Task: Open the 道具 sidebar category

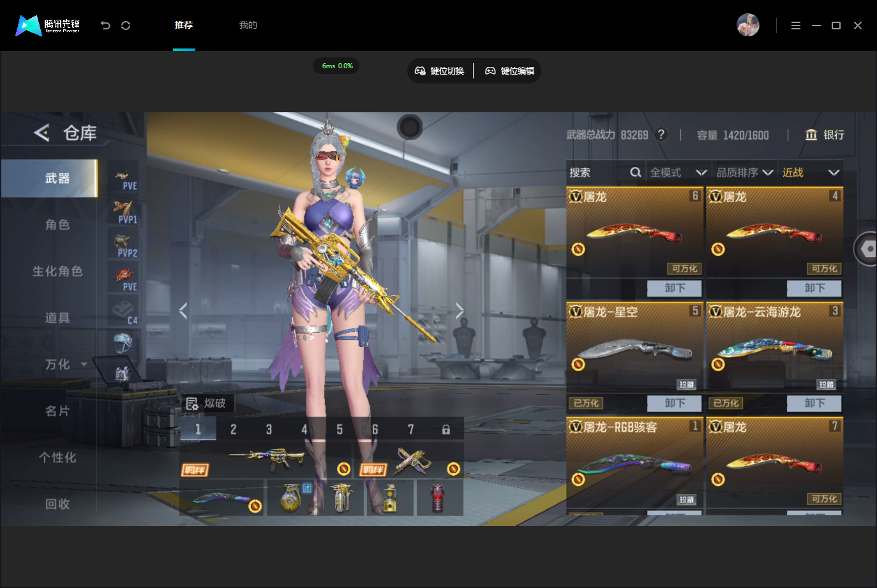Action: 57,318
